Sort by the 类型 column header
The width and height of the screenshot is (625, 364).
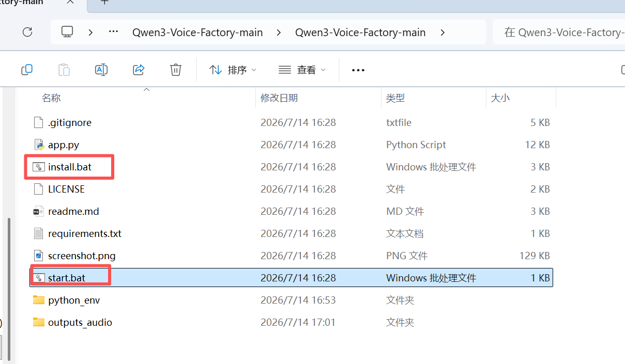click(395, 98)
